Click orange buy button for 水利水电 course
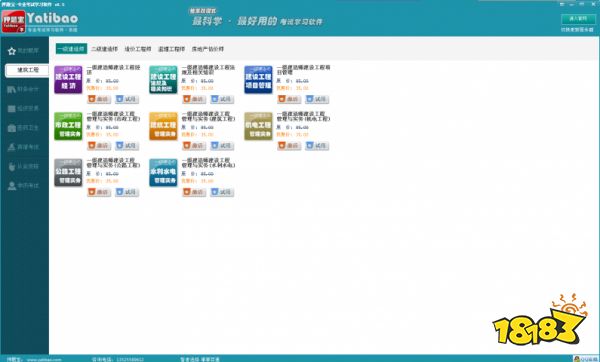Image resolution: width=600 pixels, height=362 pixels. point(194,192)
